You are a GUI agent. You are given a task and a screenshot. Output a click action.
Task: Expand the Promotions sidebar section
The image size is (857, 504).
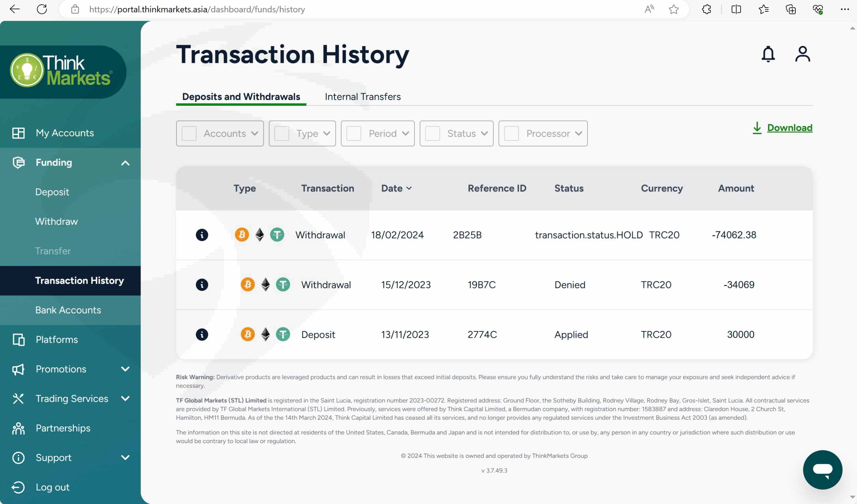click(x=125, y=369)
